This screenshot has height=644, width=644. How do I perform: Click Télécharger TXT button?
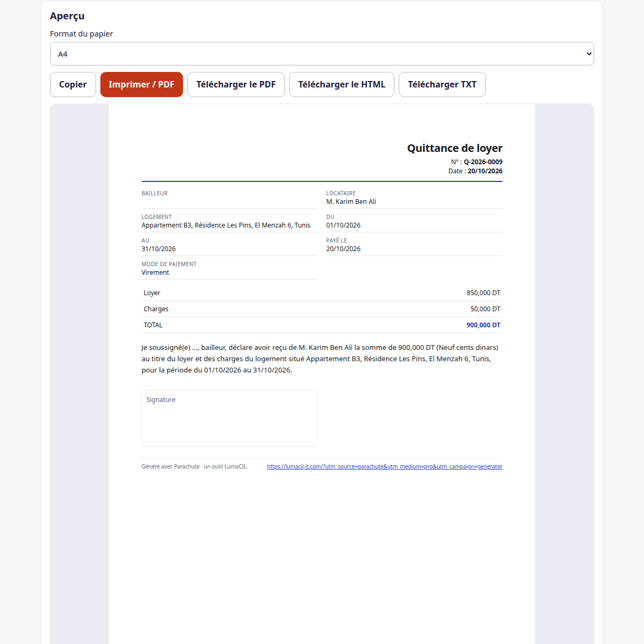click(x=442, y=84)
